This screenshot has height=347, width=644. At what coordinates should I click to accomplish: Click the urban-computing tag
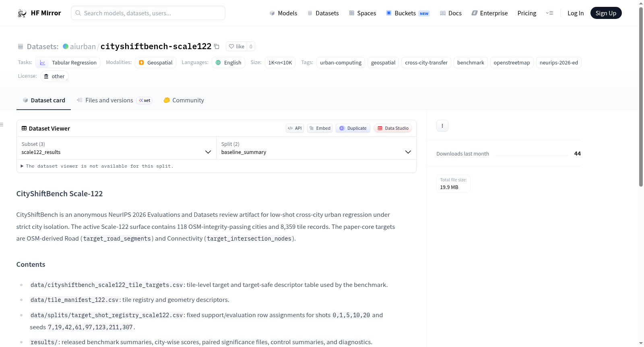pyautogui.click(x=341, y=62)
